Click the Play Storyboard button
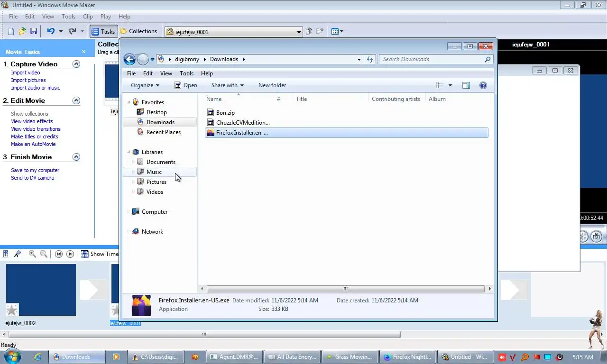The image size is (607, 364). pyautogui.click(x=70, y=254)
